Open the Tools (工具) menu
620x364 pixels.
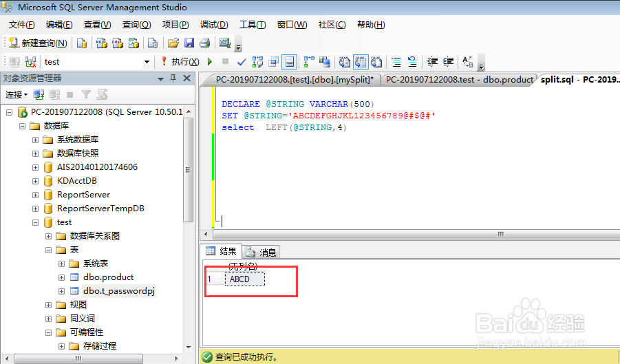pos(253,25)
